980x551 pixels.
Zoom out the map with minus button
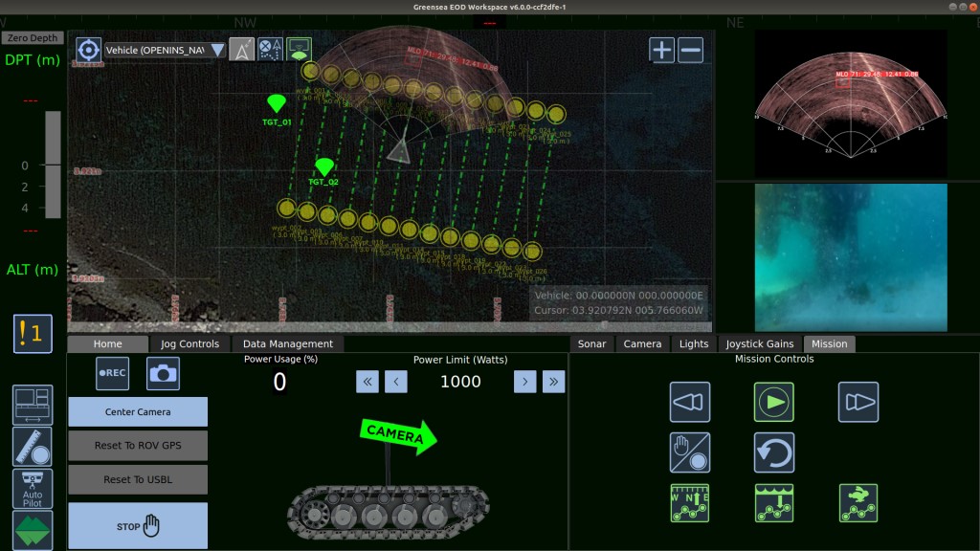[x=690, y=50]
